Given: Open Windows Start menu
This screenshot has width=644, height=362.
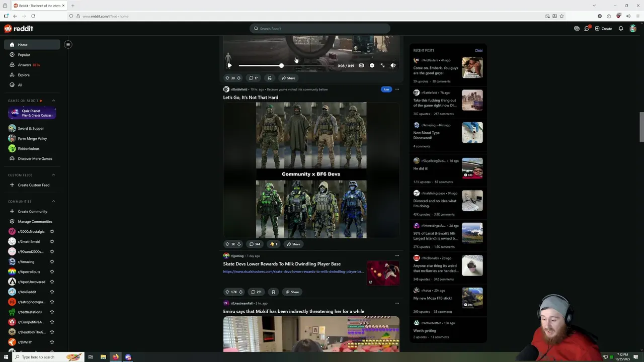Looking at the screenshot, I should coord(6,357).
